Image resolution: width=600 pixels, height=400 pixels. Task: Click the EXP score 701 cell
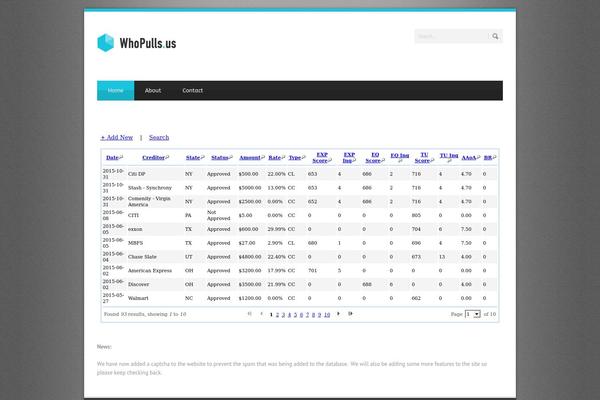(x=312, y=271)
